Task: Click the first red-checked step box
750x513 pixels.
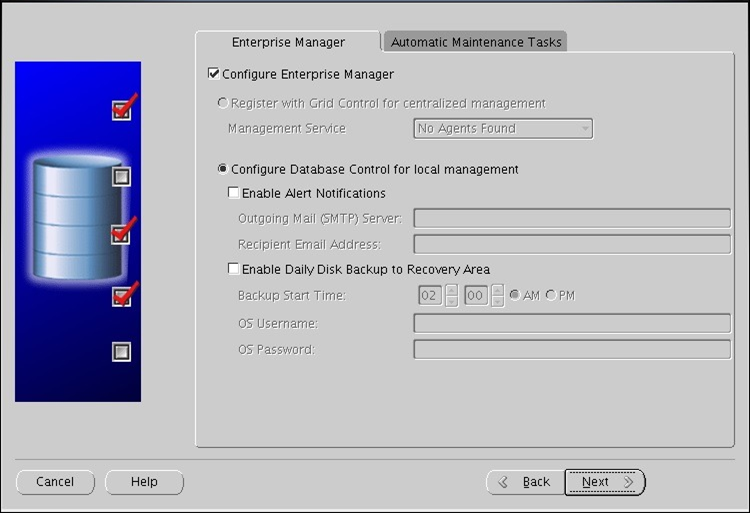Action: 121,110
